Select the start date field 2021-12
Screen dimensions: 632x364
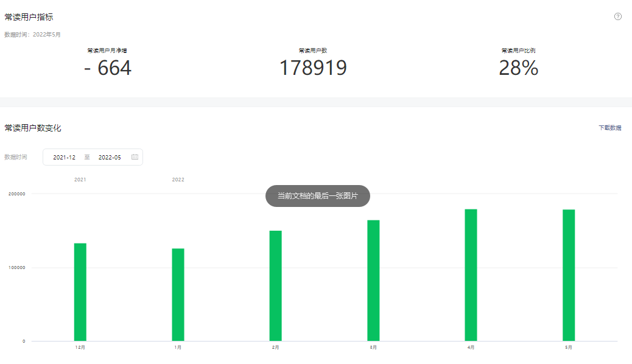point(65,157)
